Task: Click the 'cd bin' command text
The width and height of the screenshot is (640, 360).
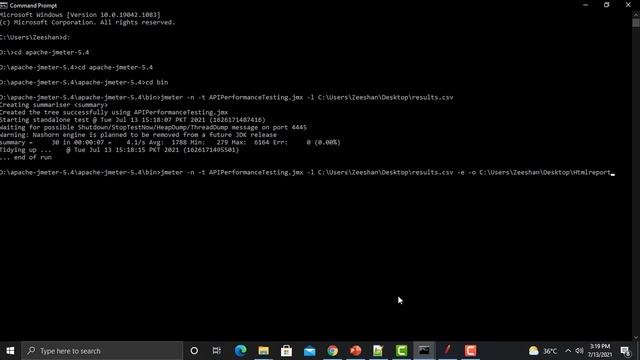Action: pyautogui.click(x=157, y=82)
